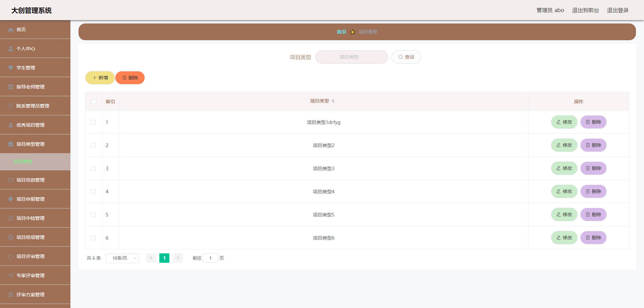Click the 大创管理系统 title
This screenshot has width=644, height=308.
32,10
